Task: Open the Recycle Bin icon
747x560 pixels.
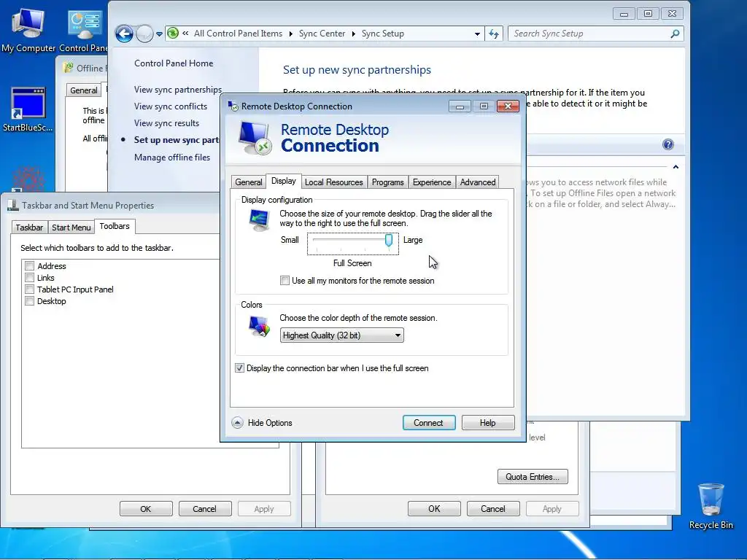Action: [711, 506]
